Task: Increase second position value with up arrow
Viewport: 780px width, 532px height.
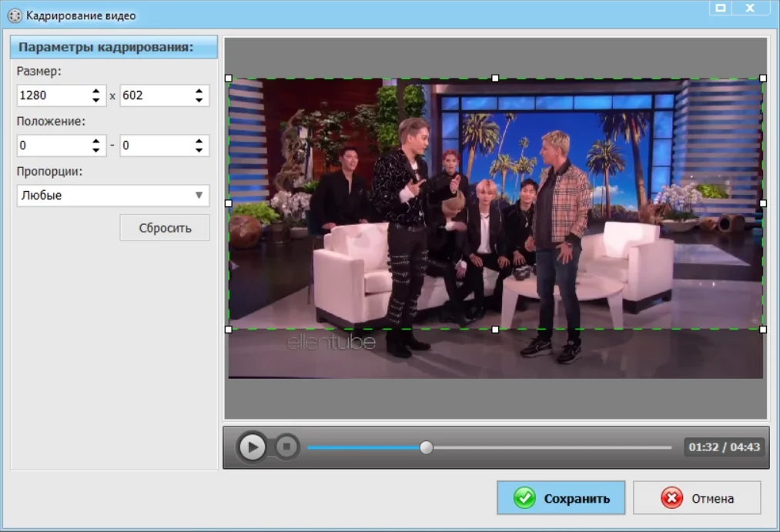Action: (199, 141)
